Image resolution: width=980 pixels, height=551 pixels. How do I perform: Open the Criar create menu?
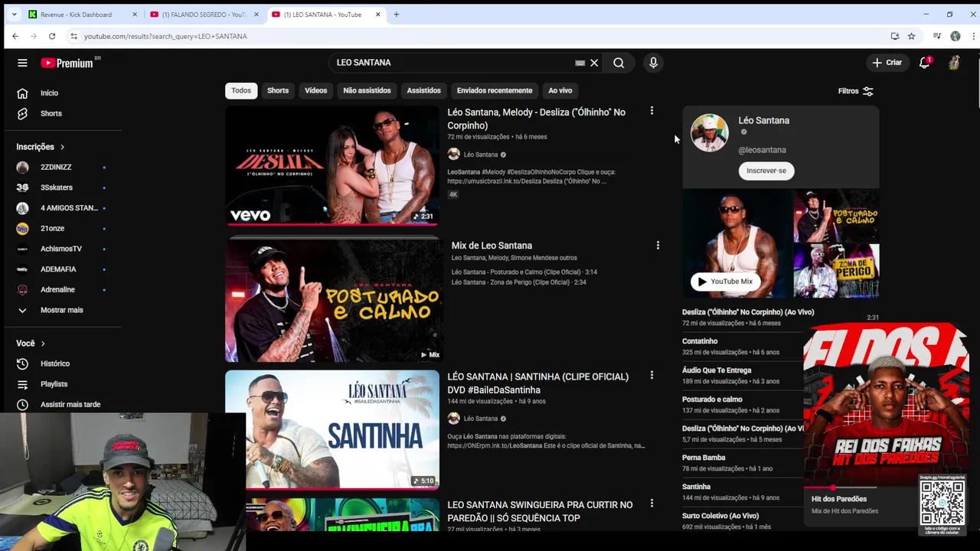[887, 63]
